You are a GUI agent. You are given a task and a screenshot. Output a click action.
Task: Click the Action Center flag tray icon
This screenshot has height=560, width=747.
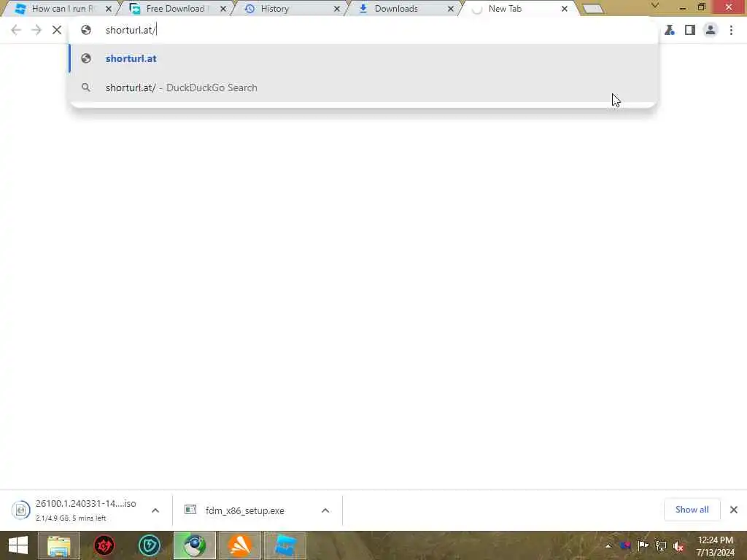643,545
